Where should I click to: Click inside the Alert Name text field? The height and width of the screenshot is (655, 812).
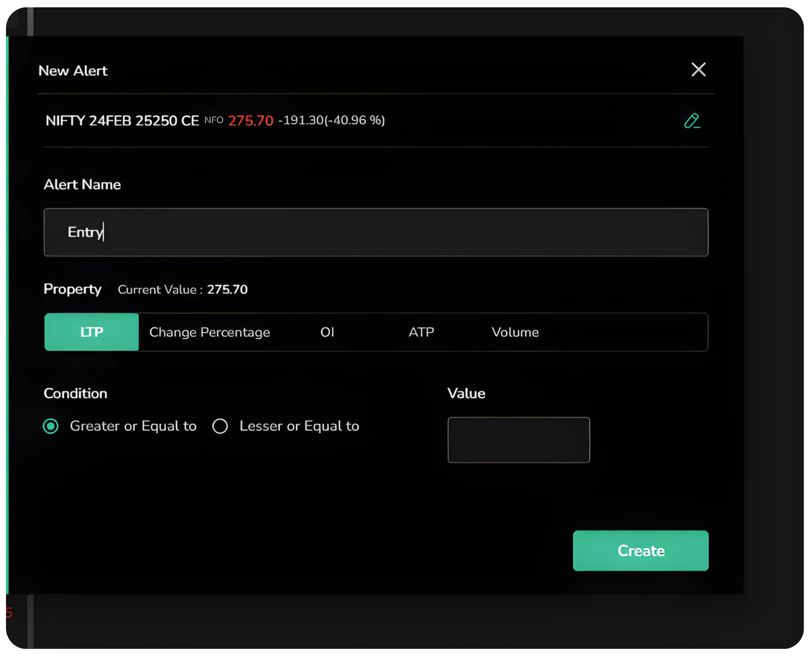click(376, 232)
